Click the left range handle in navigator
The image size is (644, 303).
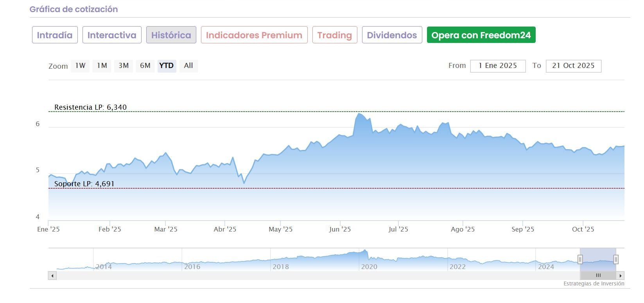point(580,259)
